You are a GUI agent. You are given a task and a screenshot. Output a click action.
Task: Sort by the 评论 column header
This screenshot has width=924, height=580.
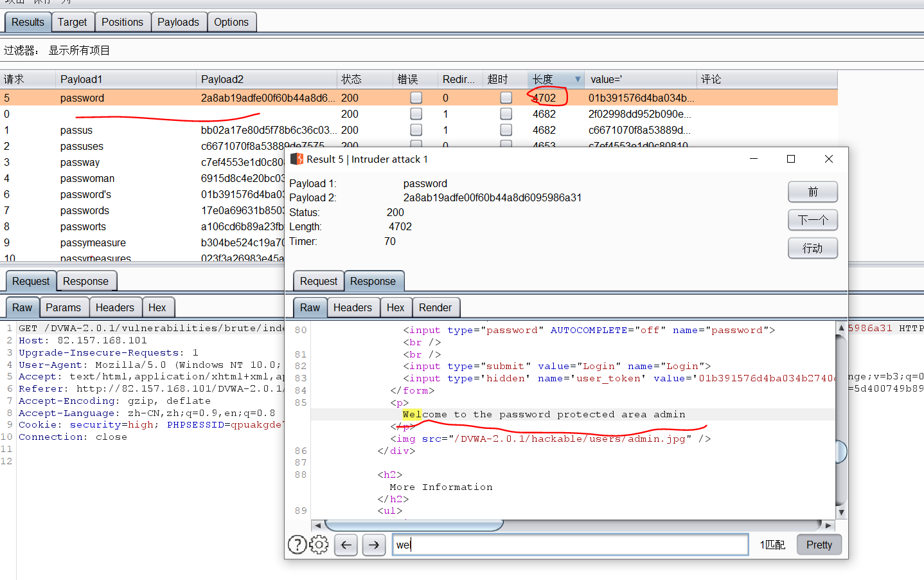(767, 79)
